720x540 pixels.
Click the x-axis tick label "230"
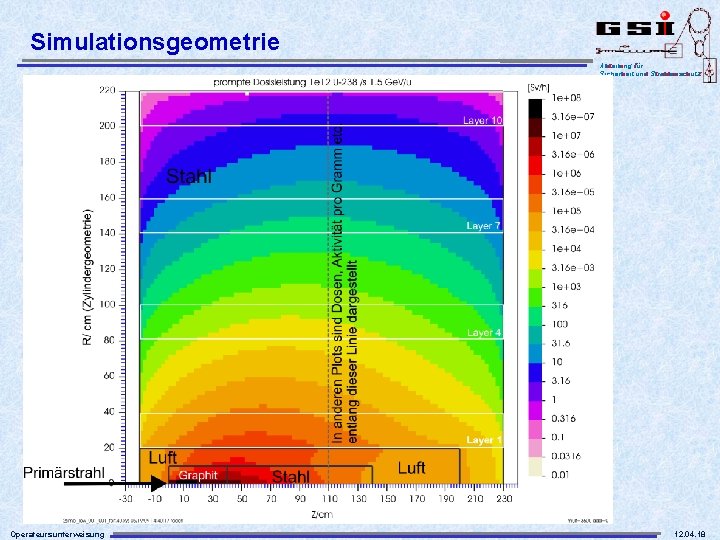tap(504, 499)
